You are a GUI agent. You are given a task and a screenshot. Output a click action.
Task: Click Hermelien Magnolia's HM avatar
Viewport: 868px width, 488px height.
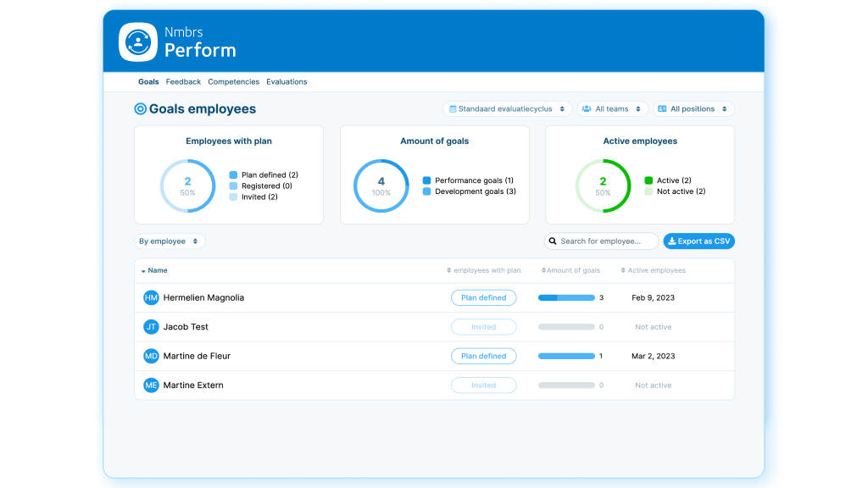tap(151, 297)
